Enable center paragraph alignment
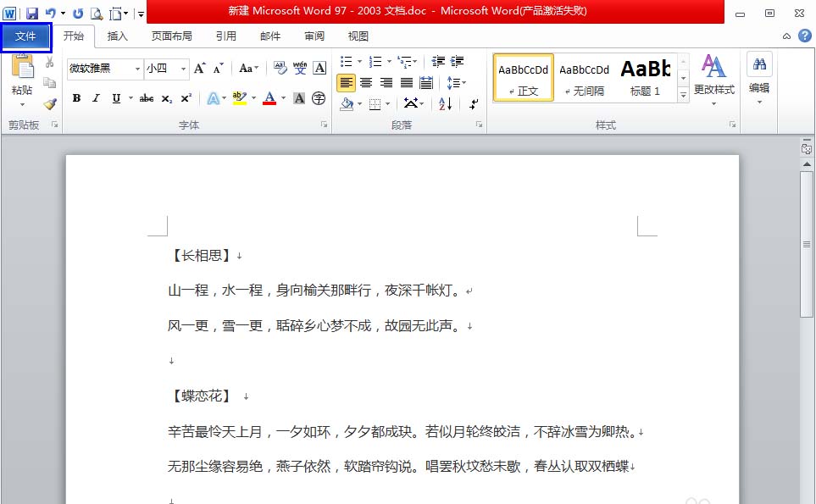This screenshot has width=816, height=504. pos(366,83)
